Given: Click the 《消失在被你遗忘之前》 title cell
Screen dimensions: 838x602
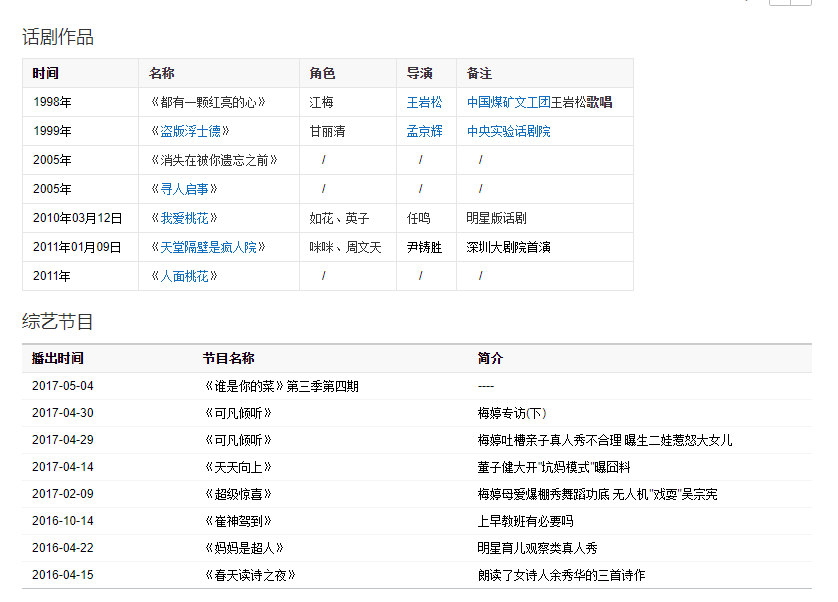Looking at the screenshot, I should pyautogui.click(x=214, y=160).
